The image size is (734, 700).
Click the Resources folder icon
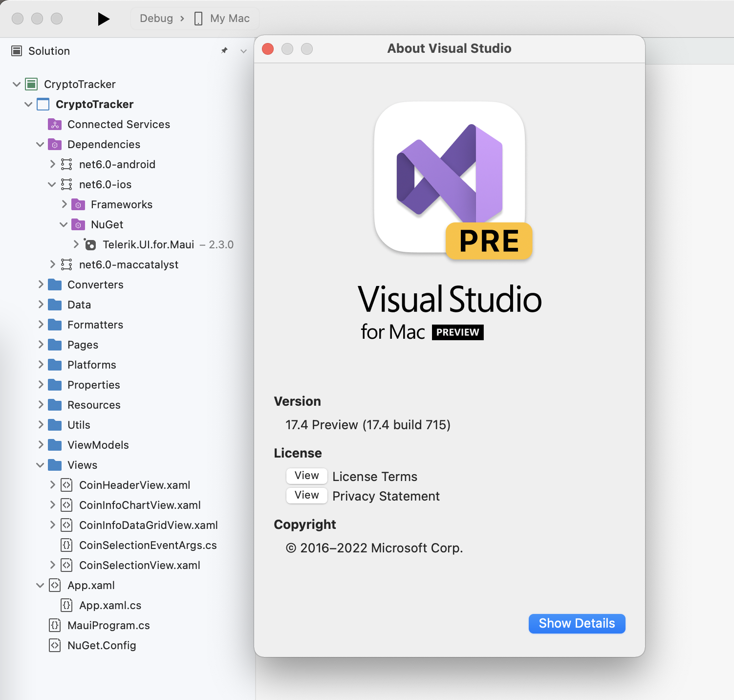click(x=55, y=405)
